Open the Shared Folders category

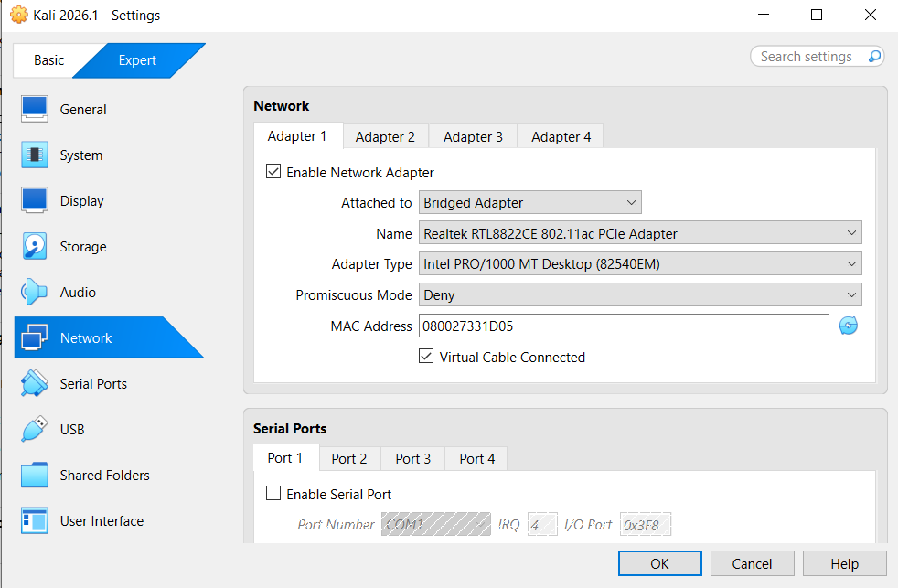click(105, 476)
